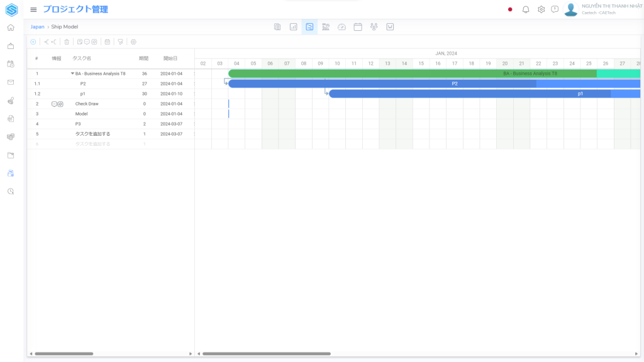The height and width of the screenshot is (362, 644).
Task: Open the filter funnel tool
Action: point(120,42)
